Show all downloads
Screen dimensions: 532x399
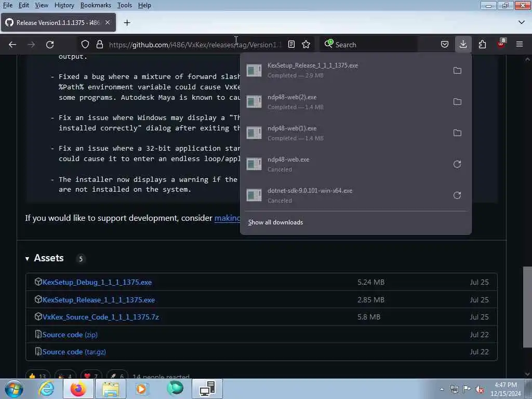click(275, 222)
